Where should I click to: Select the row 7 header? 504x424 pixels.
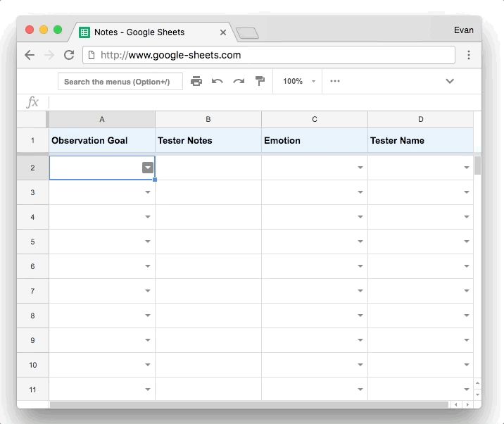(32, 291)
